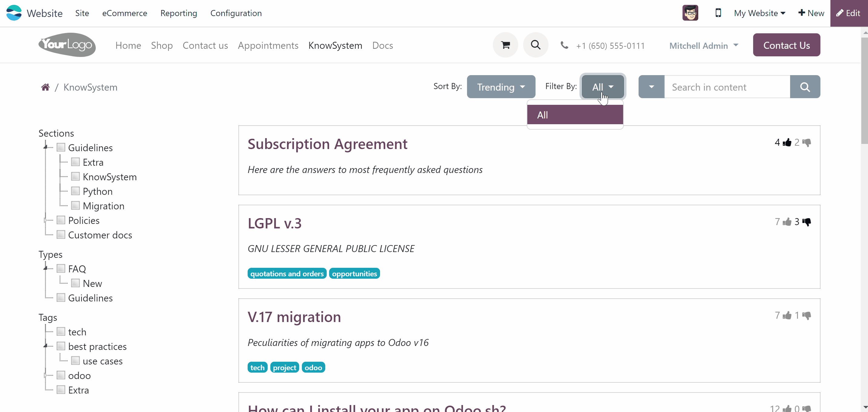The height and width of the screenshot is (412, 868).
Task: Open the header search magnifier button
Action: point(536,45)
